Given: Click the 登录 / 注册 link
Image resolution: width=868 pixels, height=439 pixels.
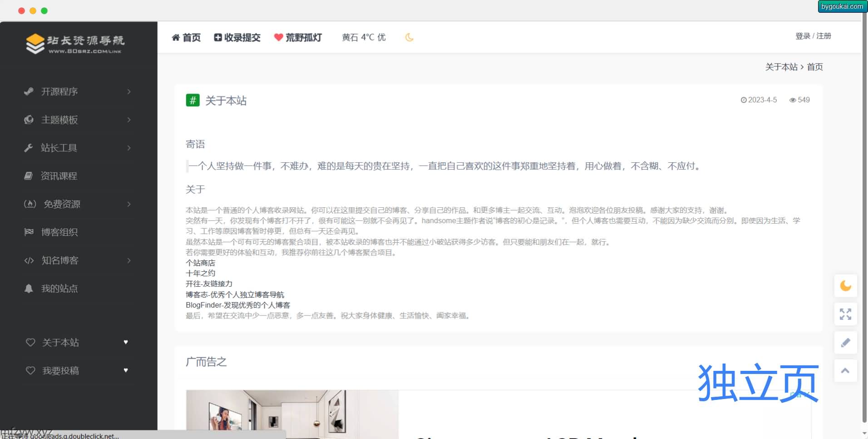Looking at the screenshot, I should 813,36.
